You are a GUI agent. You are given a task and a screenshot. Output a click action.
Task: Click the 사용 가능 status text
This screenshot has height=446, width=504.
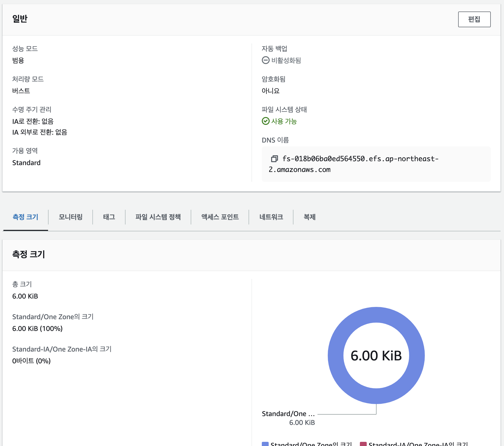click(284, 121)
